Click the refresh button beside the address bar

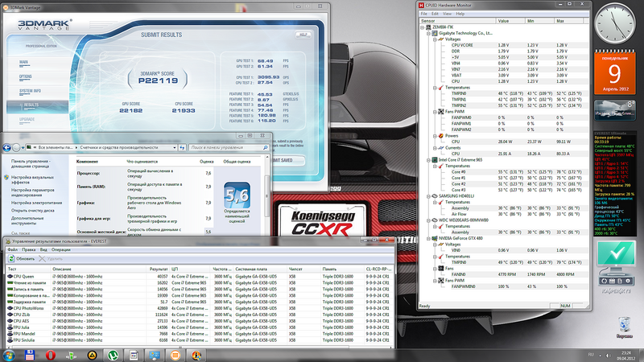click(x=182, y=147)
